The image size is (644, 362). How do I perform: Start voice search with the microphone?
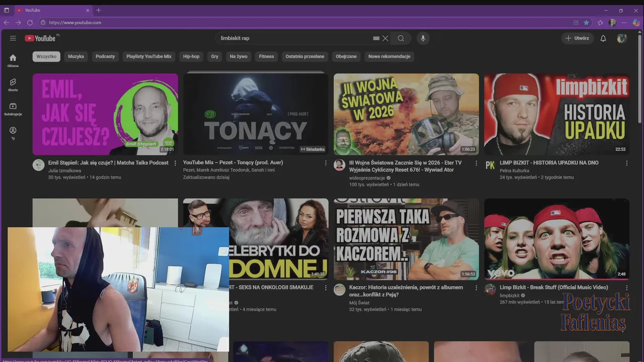423,38
